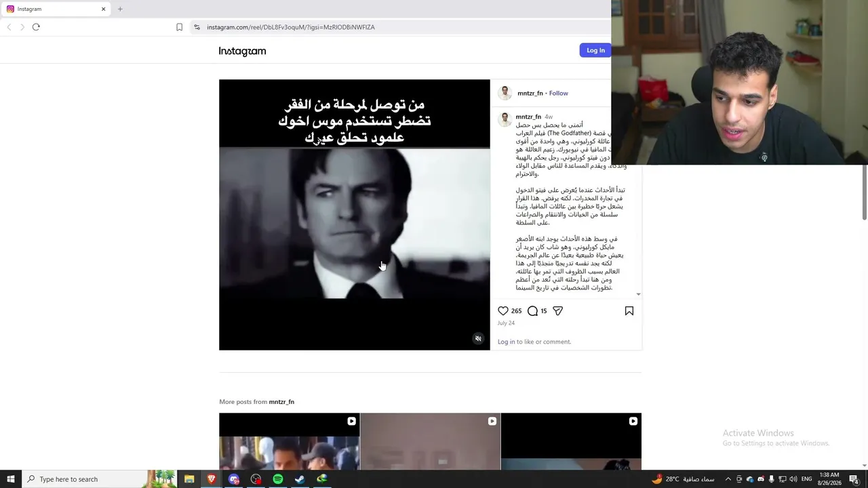Open the volume control in the tray

(793, 479)
